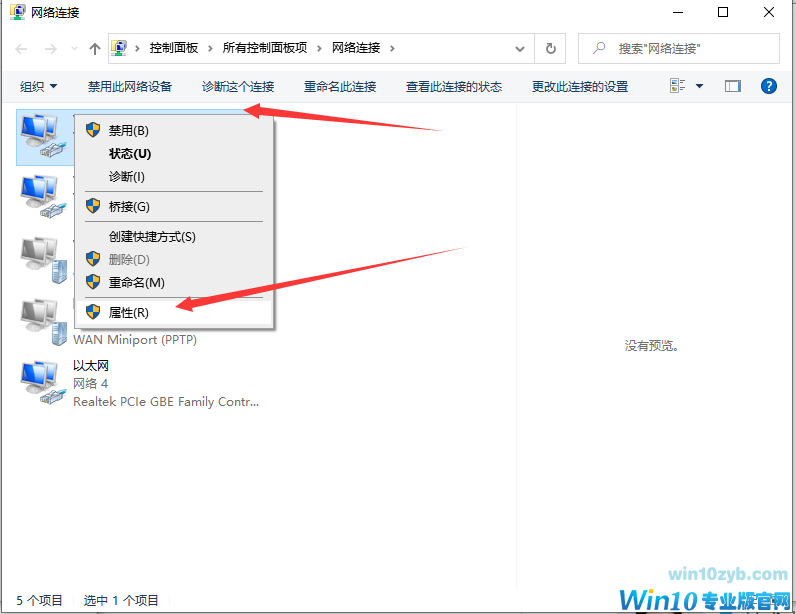
Task: Go up one folder level
Action: click(94, 49)
